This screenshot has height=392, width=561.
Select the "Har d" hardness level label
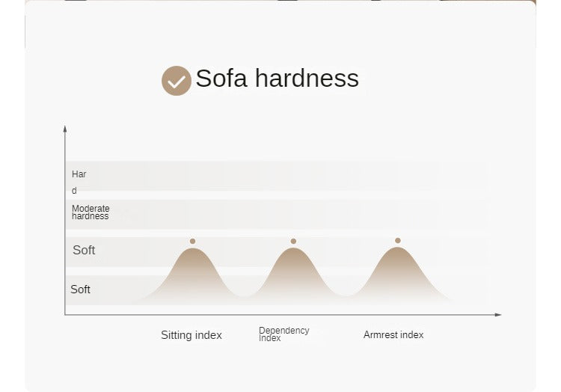coord(79,182)
